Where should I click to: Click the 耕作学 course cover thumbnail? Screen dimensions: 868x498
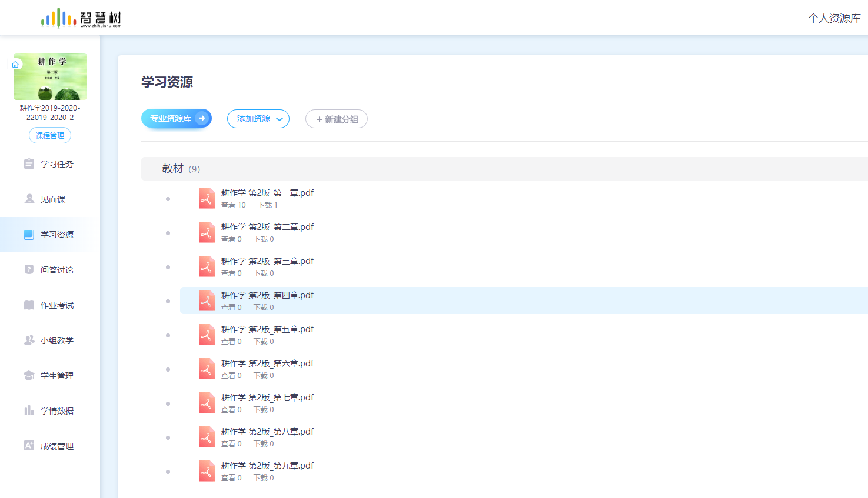51,77
